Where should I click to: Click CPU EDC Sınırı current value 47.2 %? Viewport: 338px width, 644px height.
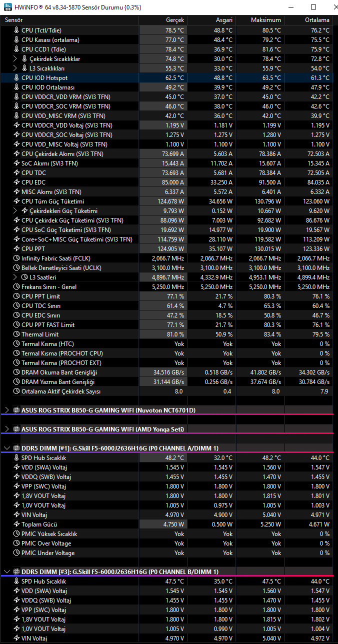(x=175, y=315)
